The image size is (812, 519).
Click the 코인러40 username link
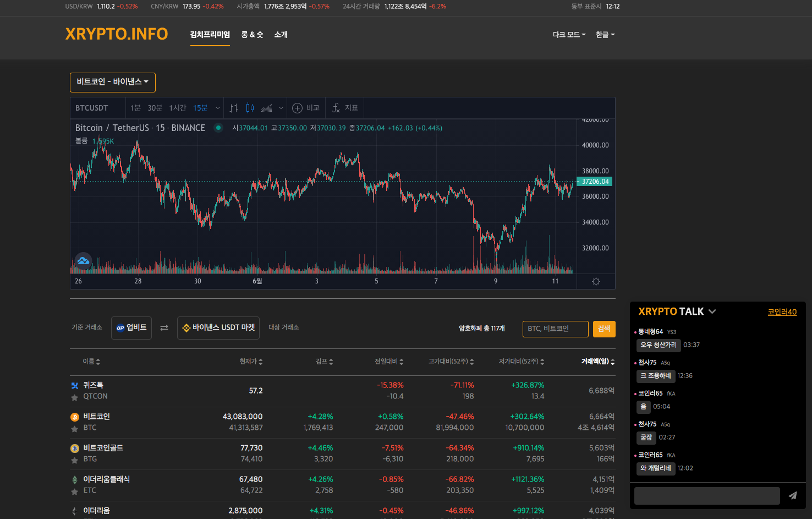coord(782,312)
